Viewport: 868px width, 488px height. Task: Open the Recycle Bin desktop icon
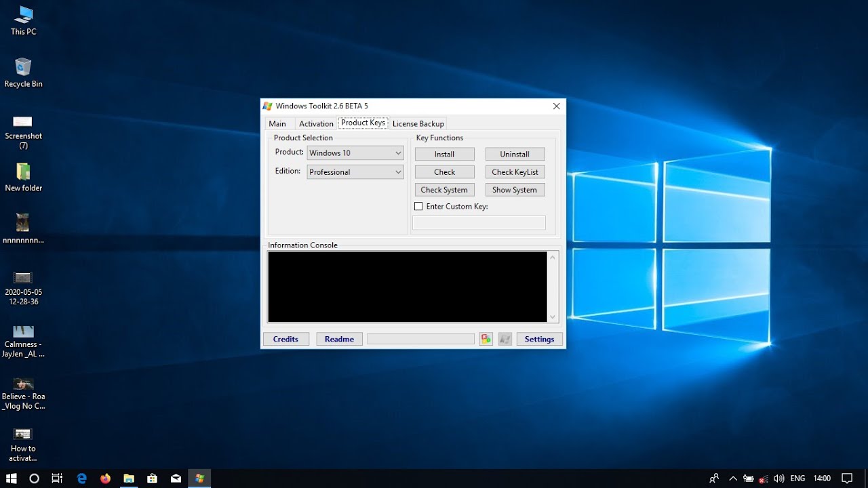(x=23, y=73)
